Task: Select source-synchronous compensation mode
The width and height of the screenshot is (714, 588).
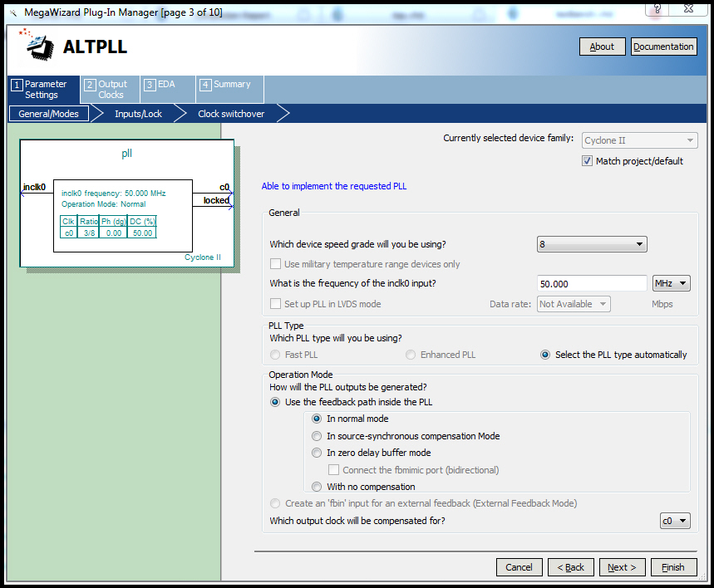Action: [x=317, y=436]
